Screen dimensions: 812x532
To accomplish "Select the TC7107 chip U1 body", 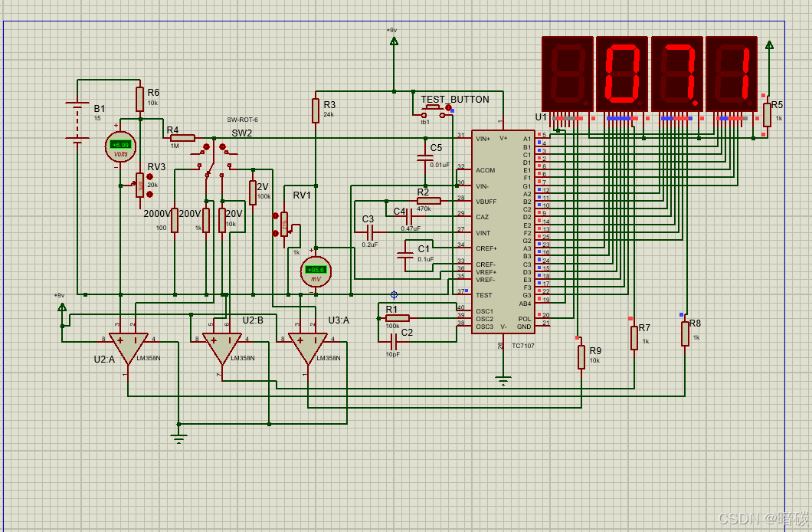I will point(503,232).
